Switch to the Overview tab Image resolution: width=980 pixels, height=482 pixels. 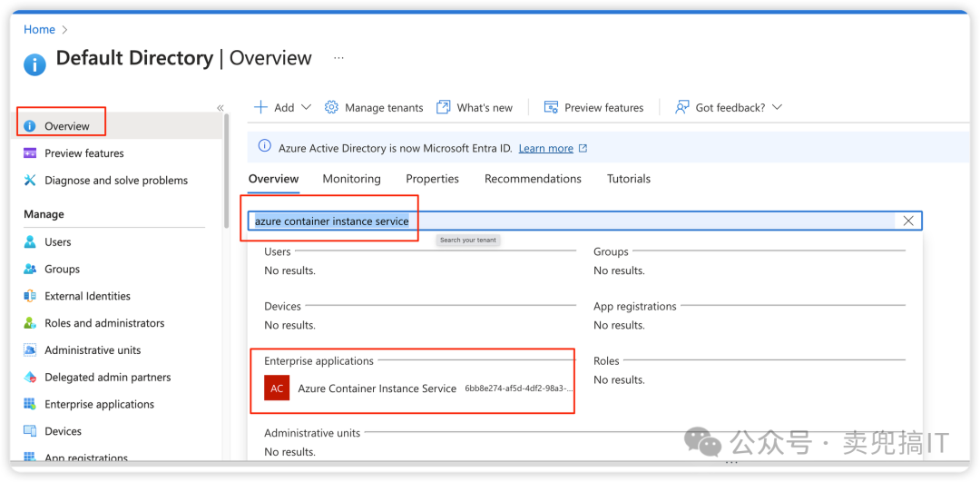pos(274,179)
